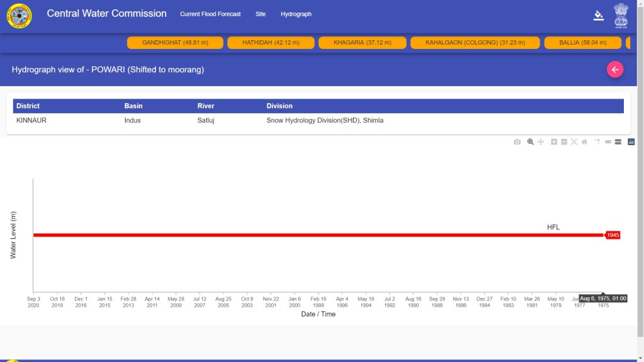The image size is (644, 362).
Task: Select the KHAGARIA (37.12 m) station chip
Action: tap(362, 43)
